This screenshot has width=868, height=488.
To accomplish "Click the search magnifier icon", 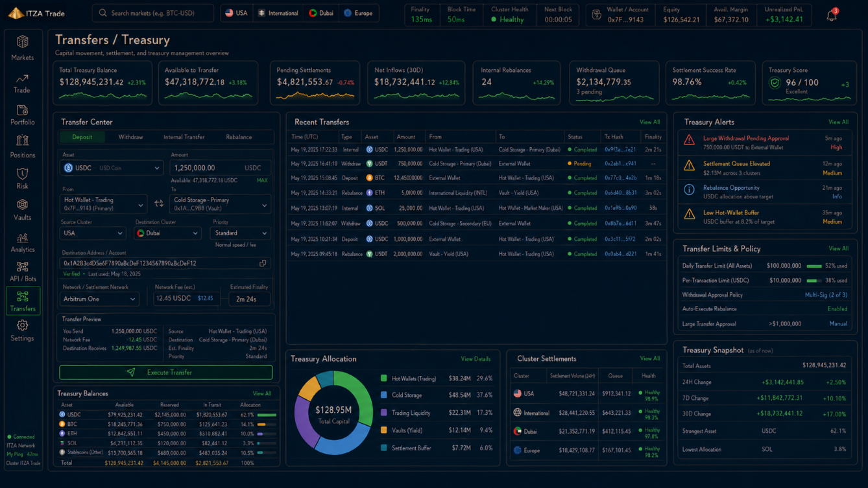I will click(103, 13).
